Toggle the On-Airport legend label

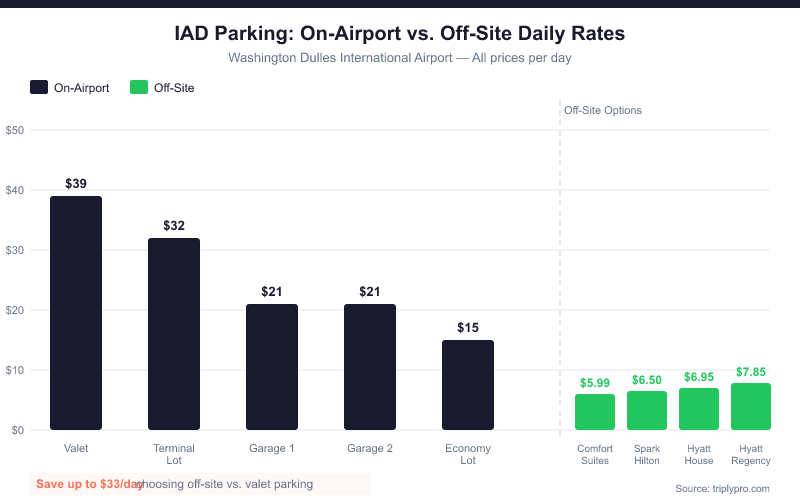[x=82, y=88]
